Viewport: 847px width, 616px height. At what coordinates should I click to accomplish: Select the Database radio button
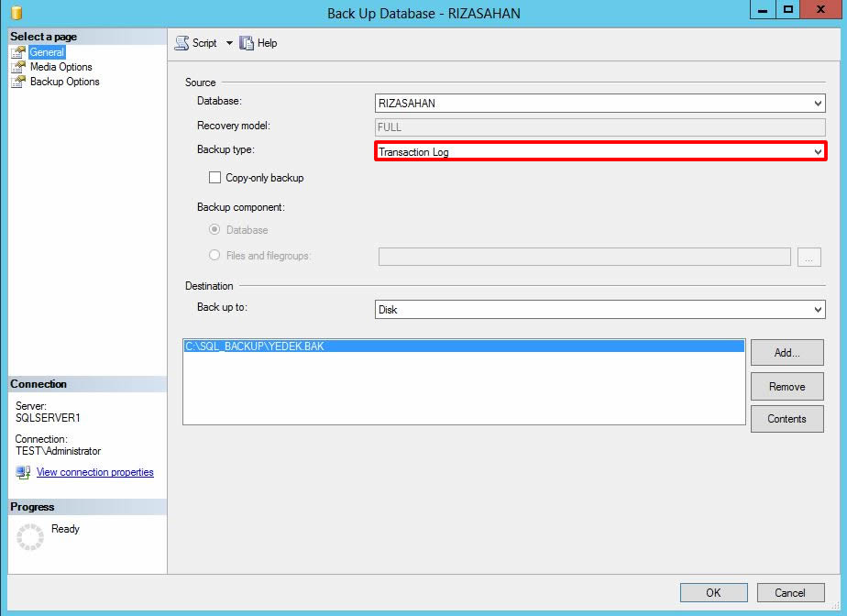click(x=214, y=230)
